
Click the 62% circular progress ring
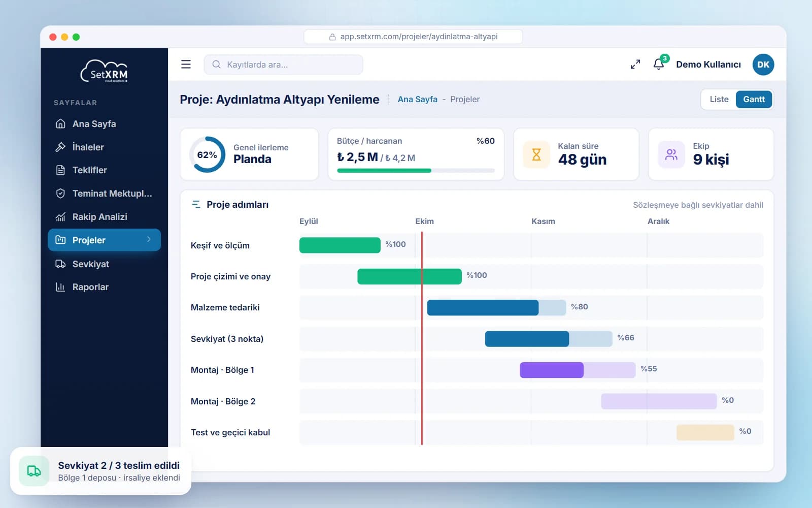(x=207, y=154)
